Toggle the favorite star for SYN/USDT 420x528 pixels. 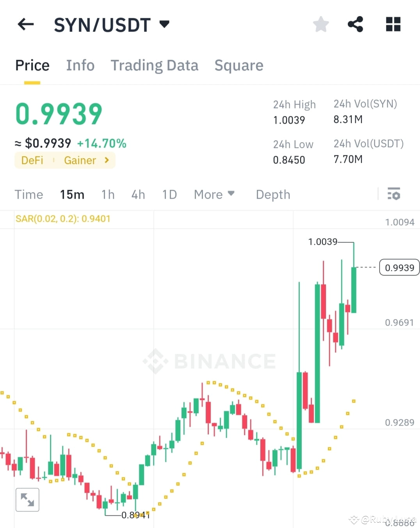[x=320, y=24]
